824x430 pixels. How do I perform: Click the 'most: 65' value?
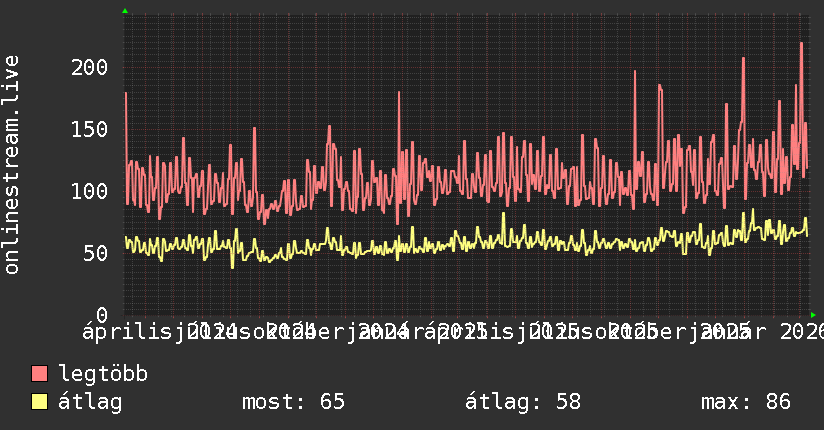pyautogui.click(x=293, y=402)
